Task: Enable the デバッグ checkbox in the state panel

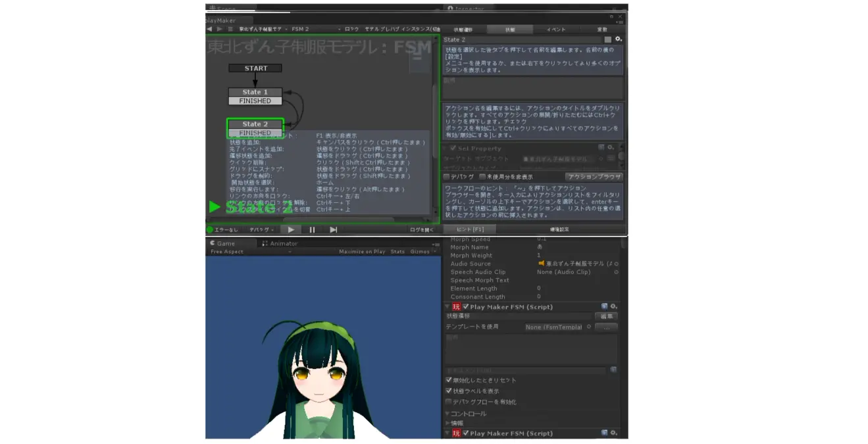Action: (447, 177)
